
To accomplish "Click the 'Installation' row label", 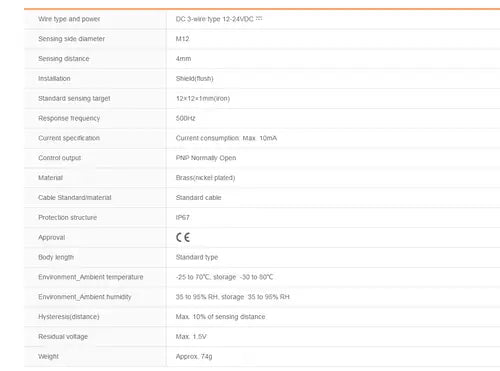I will [x=54, y=78].
